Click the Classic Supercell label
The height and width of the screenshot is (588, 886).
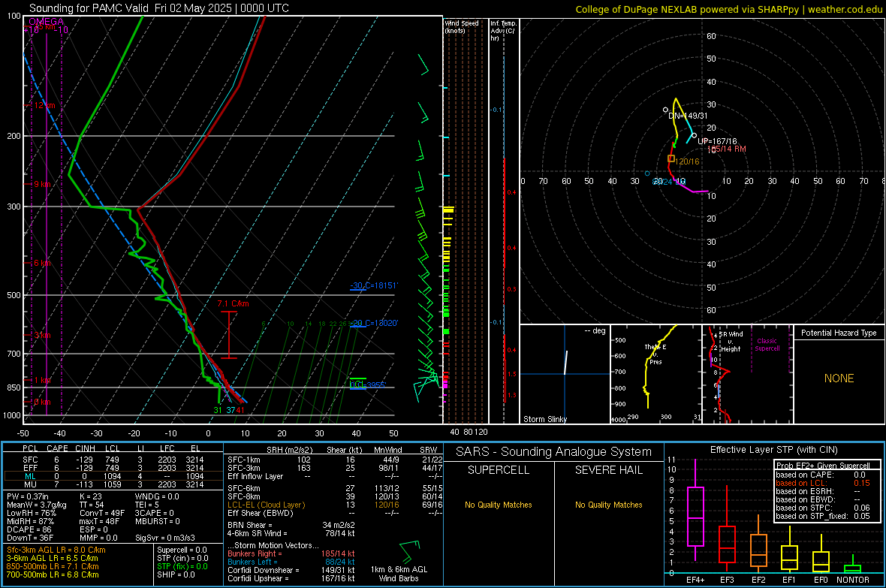[767, 345]
